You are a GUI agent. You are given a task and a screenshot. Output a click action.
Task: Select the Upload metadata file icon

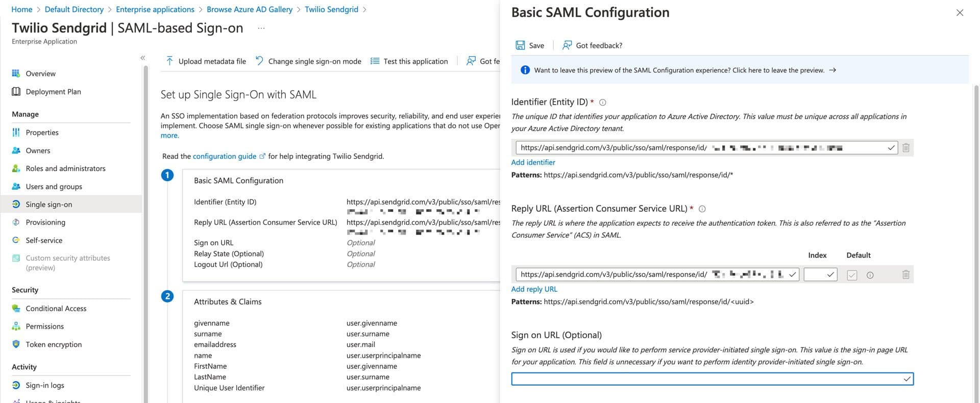tap(169, 61)
